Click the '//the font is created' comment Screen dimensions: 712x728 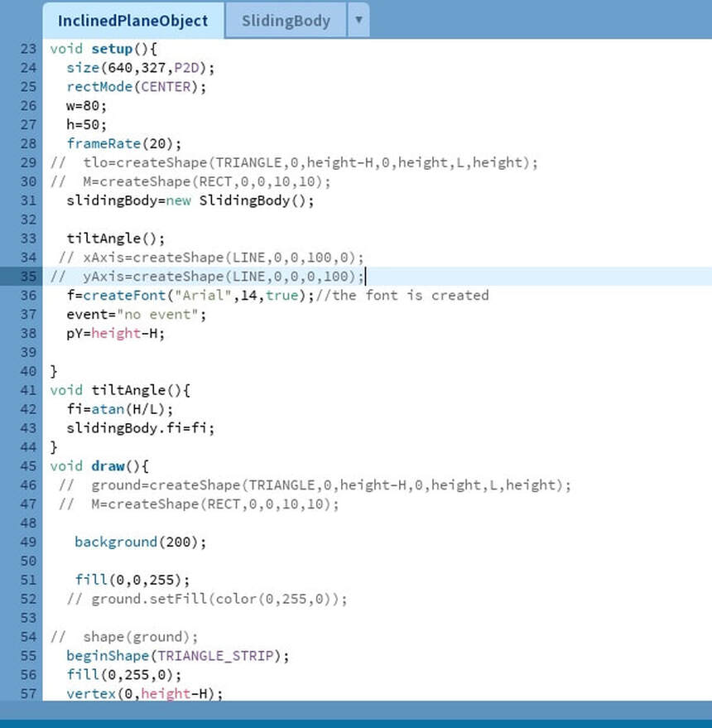coord(402,296)
